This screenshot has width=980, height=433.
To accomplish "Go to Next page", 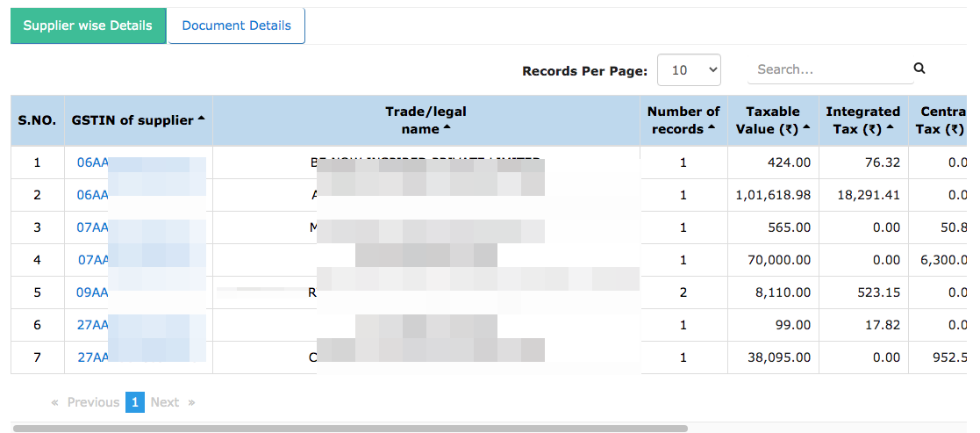I will [173, 402].
